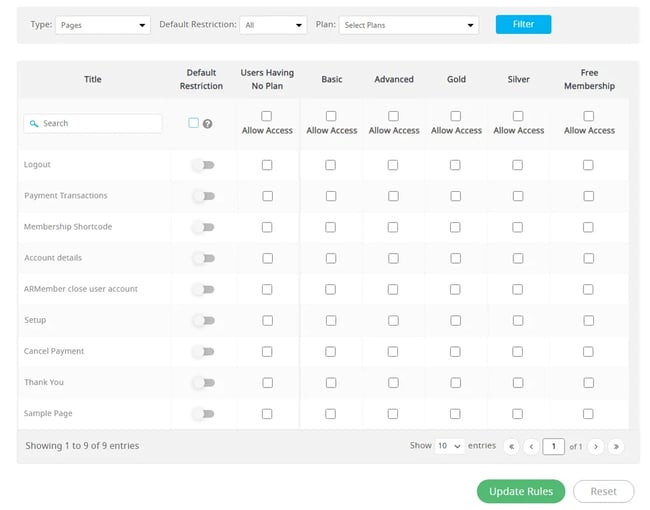Check Advanced access for Membership Shortcode row

(x=393, y=227)
